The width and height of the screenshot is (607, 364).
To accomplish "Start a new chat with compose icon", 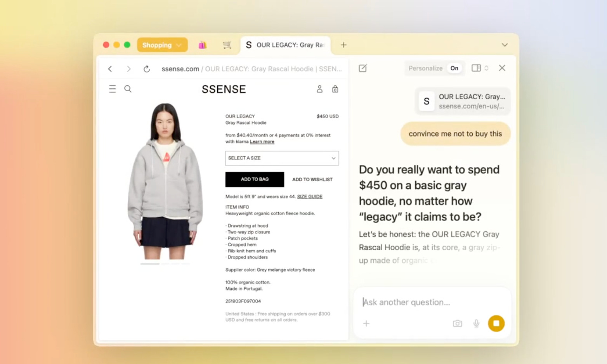I will point(362,68).
